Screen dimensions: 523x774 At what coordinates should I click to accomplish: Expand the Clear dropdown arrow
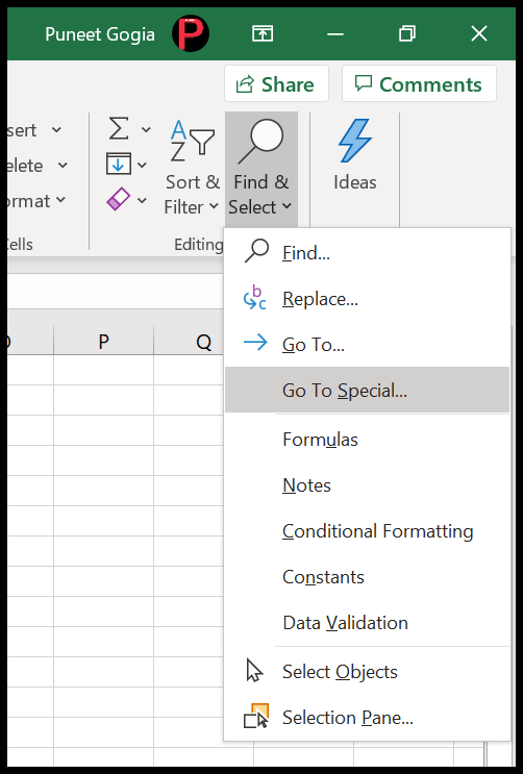142,200
